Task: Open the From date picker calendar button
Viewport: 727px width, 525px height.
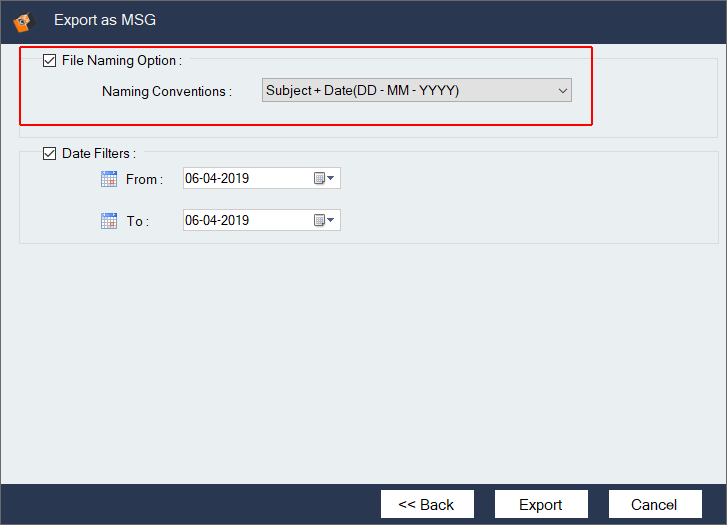Action: pos(325,179)
